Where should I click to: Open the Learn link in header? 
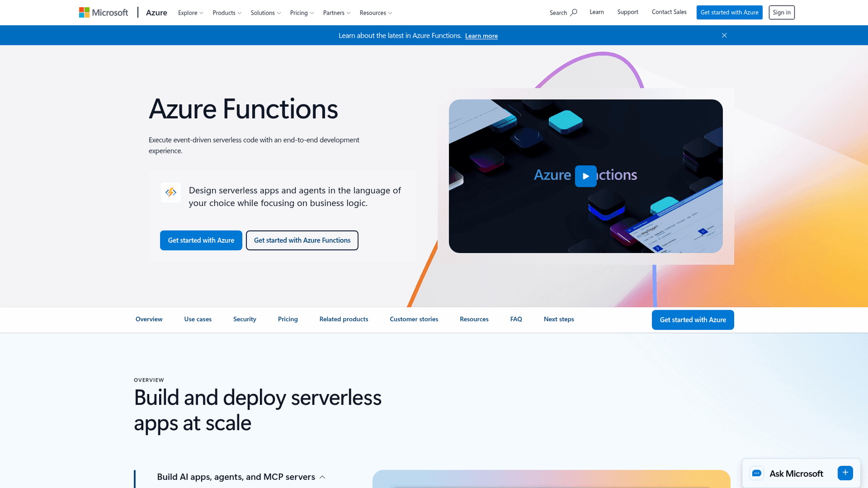(596, 12)
